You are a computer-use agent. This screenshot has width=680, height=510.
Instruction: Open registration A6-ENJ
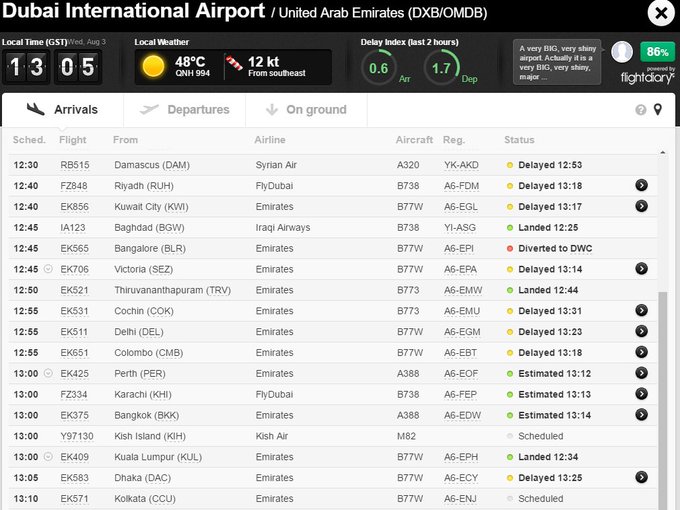click(x=460, y=499)
